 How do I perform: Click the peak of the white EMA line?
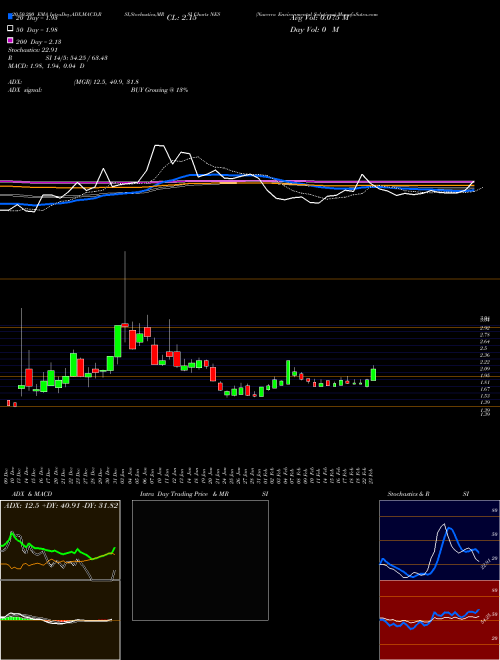[159, 146]
